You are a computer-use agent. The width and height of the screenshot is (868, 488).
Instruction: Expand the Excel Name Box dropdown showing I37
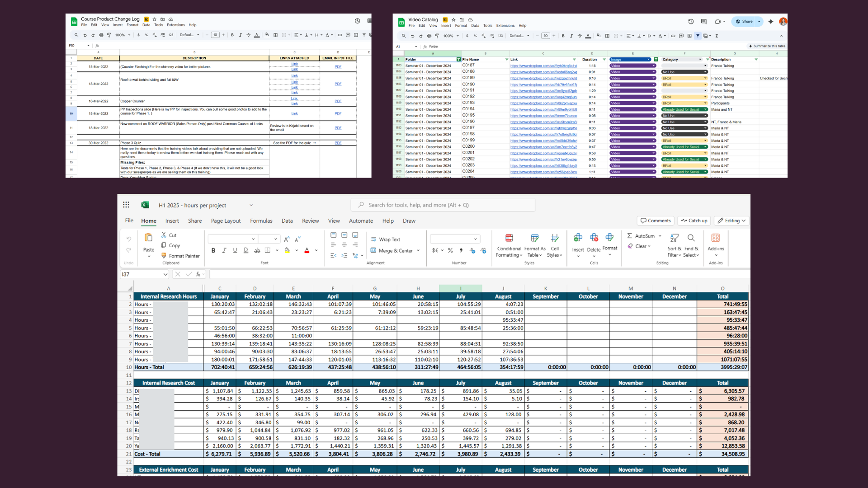[x=165, y=274]
